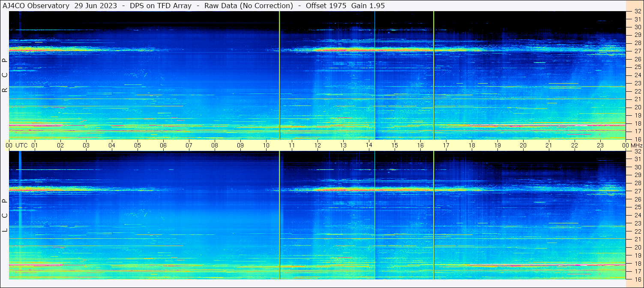Click the 20 MHz tick in LCP panel
Image resolution: width=644 pixels, height=288 pixels.
point(638,247)
